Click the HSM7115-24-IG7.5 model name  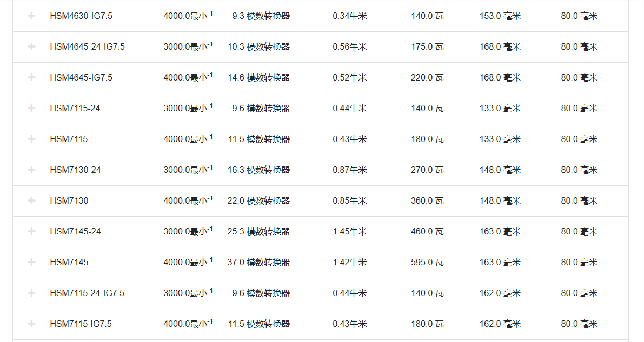87,293
